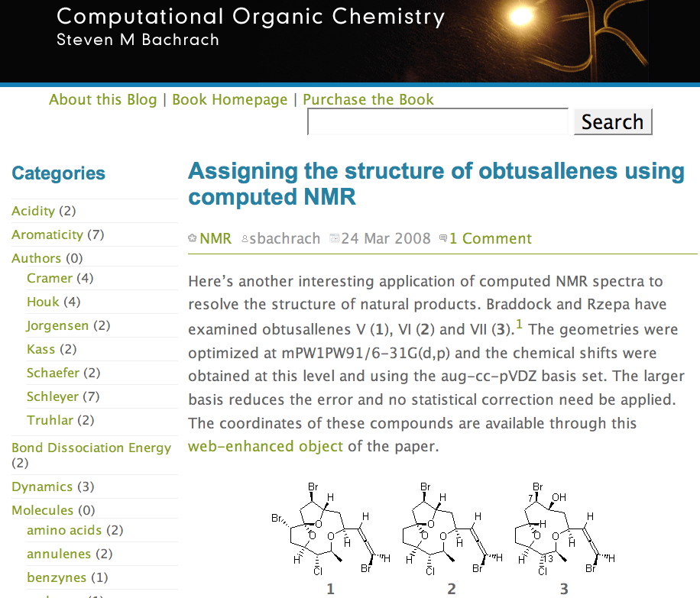700x598 pixels.
Task: Focus the search text field
Action: click(438, 122)
